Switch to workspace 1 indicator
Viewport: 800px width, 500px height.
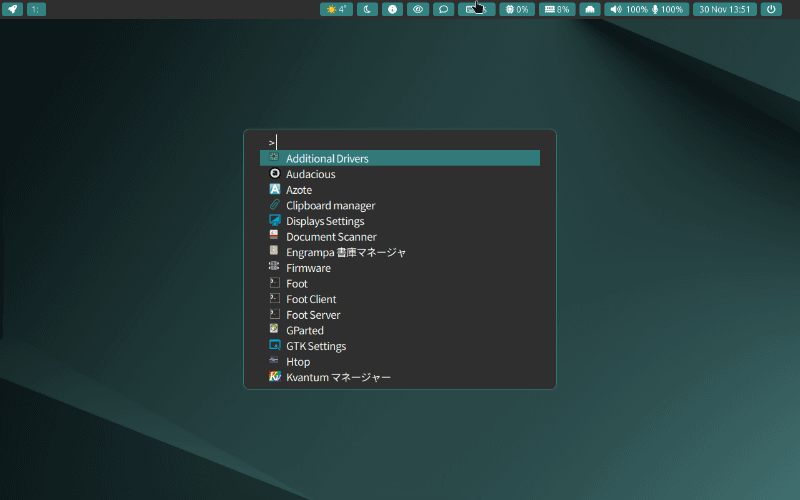coord(36,9)
